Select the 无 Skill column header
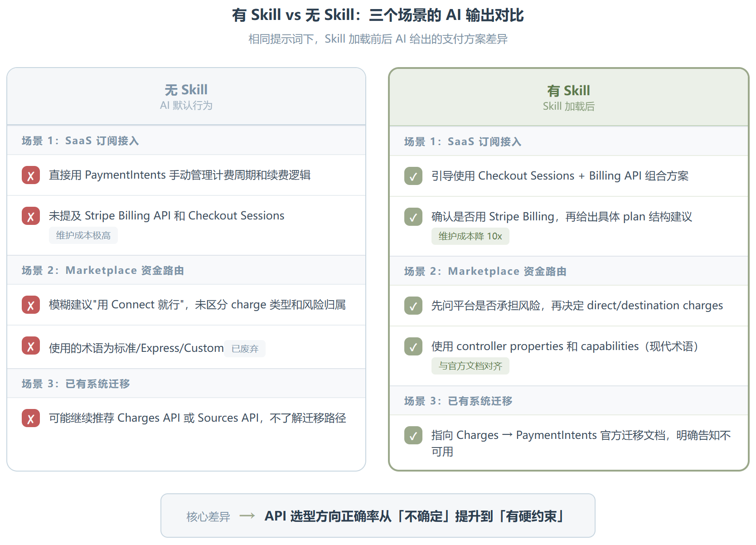This screenshot has height=545, width=756. tap(186, 97)
